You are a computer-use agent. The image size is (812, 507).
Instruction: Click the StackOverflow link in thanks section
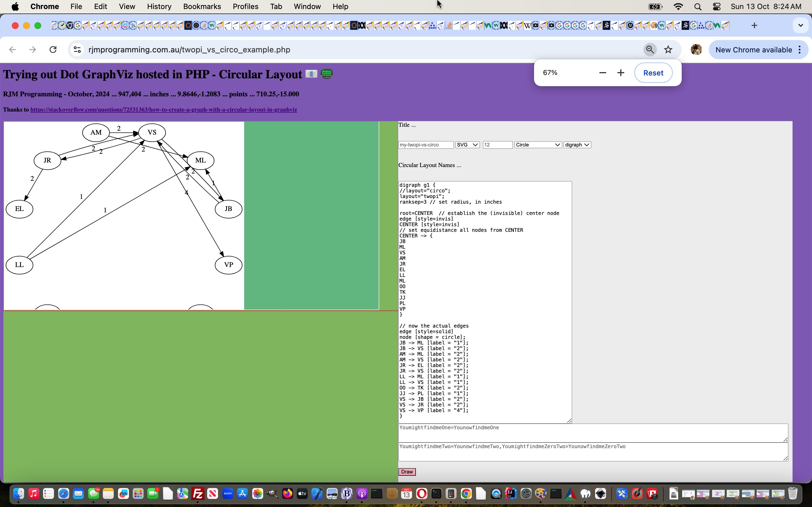164,109
